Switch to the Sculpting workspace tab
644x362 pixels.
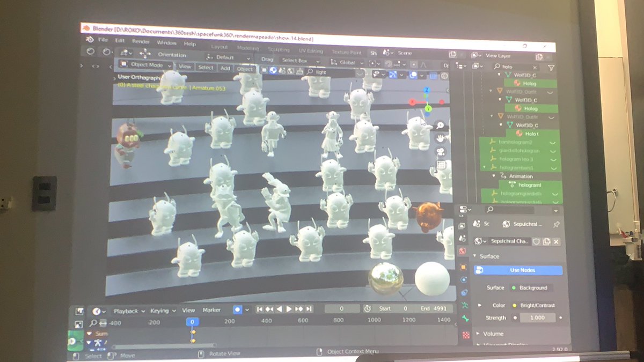point(278,49)
